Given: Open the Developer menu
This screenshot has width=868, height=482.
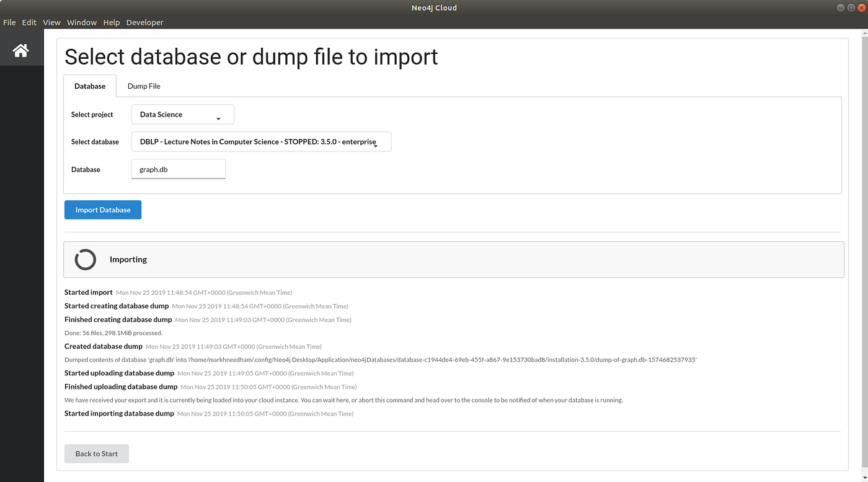Looking at the screenshot, I should click(x=144, y=22).
